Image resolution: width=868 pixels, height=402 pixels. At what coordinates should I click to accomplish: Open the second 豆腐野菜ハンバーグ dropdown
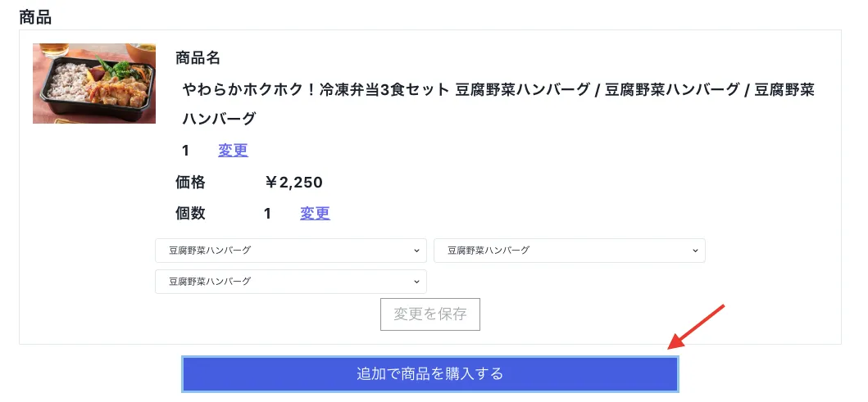pos(569,251)
